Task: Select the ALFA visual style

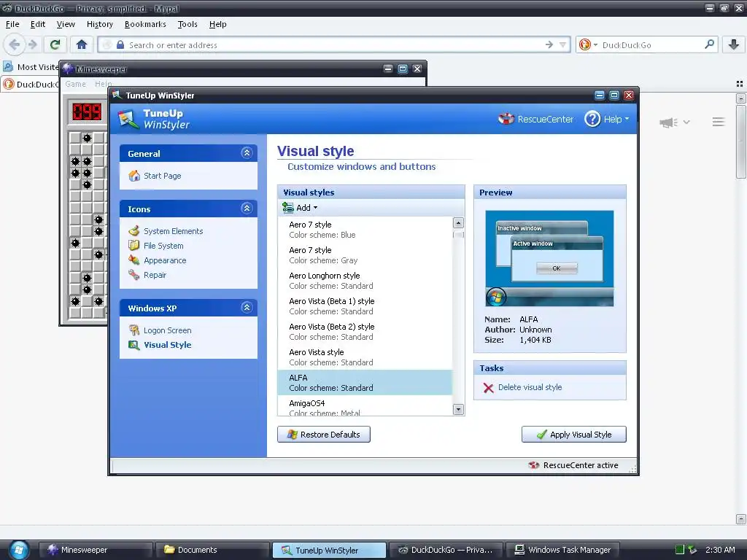Action: coord(365,383)
